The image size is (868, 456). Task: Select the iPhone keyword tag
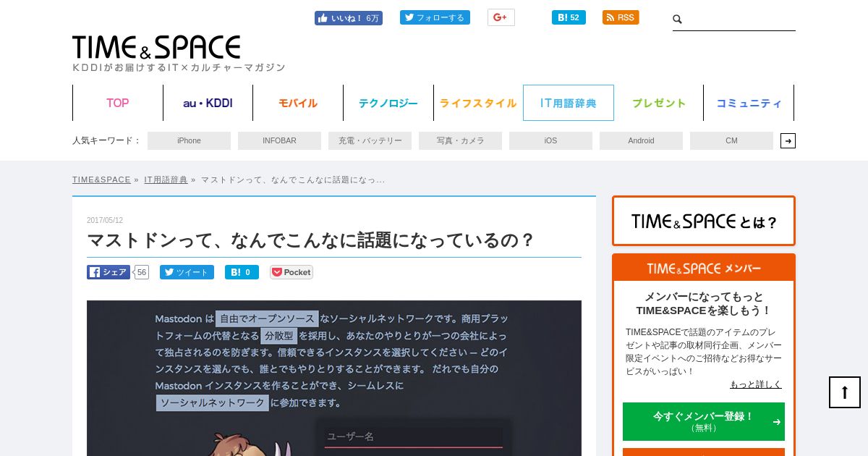pos(189,140)
